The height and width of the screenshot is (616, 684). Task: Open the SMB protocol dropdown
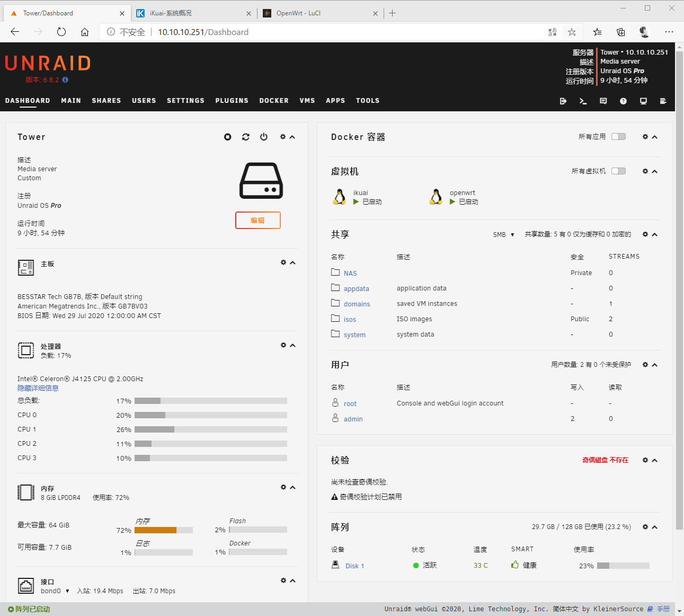point(504,234)
